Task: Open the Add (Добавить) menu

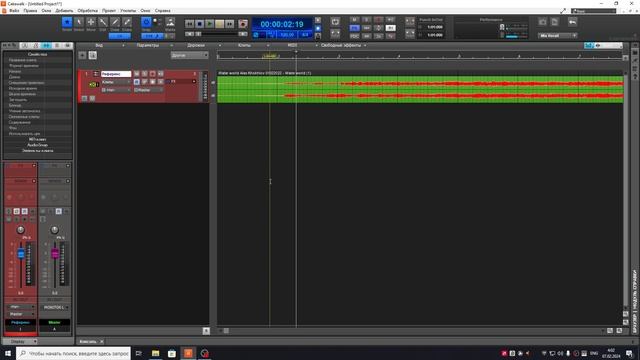Action: click(64, 11)
